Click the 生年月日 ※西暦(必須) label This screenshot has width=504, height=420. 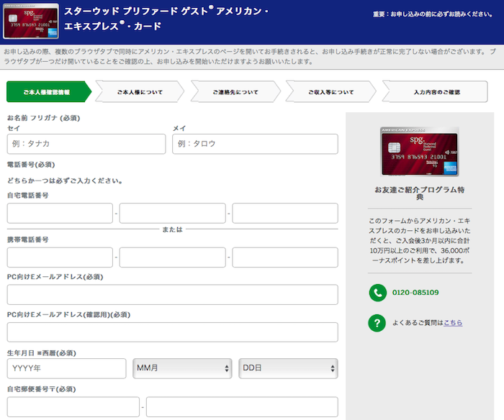[42, 353]
